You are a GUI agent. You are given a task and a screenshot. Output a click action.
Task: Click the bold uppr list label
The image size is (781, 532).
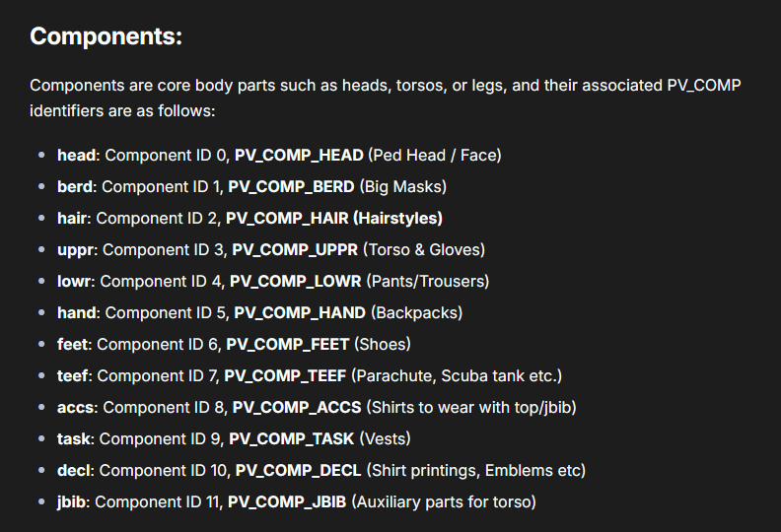pyautogui.click(x=75, y=250)
